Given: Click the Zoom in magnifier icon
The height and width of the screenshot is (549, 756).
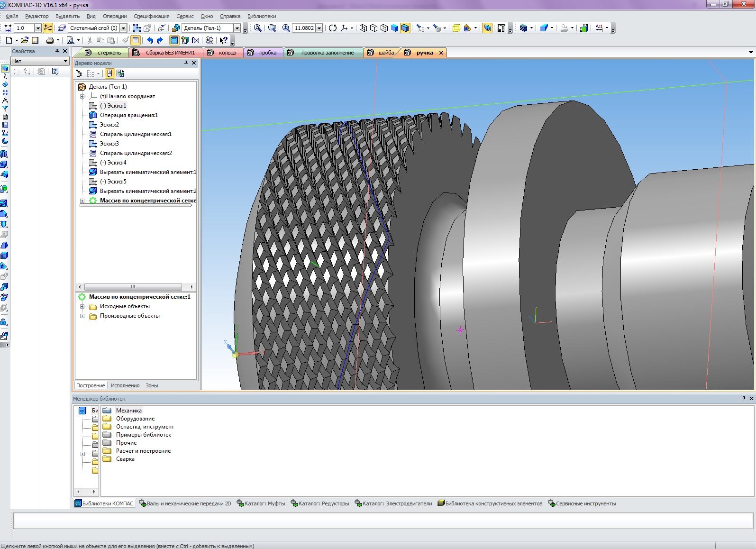Looking at the screenshot, I should [286, 28].
